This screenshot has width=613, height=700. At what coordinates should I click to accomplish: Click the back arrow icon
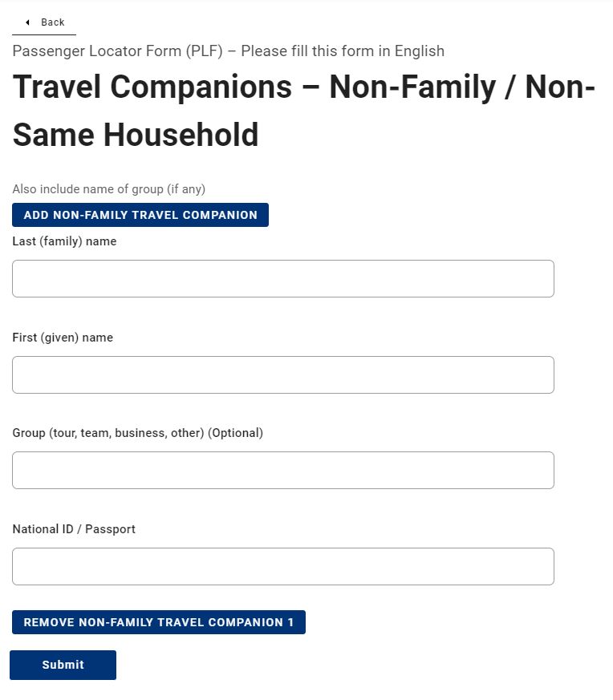coord(27,22)
